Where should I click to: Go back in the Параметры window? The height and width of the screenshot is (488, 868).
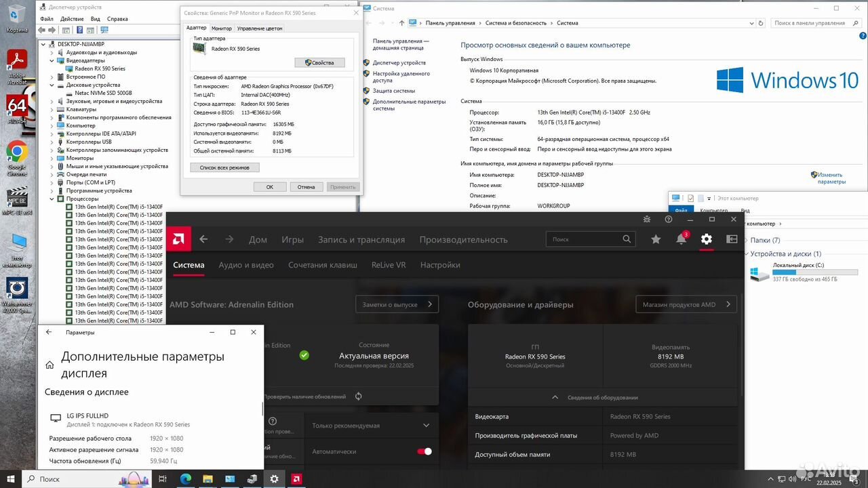click(x=49, y=332)
